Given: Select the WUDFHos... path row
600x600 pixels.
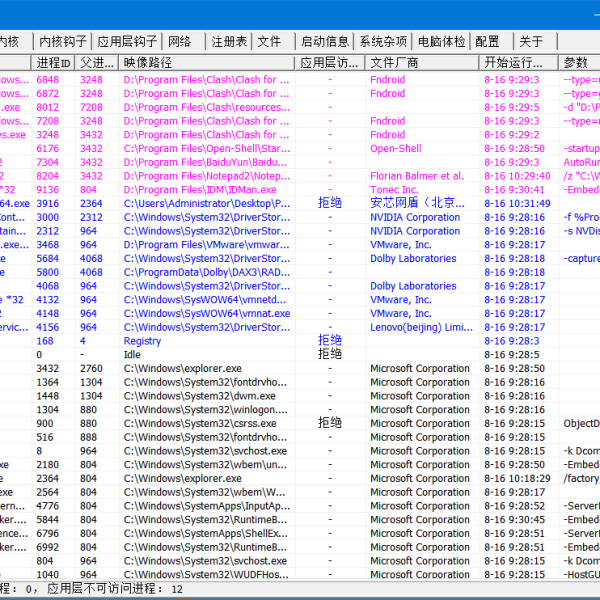Looking at the screenshot, I should (x=300, y=575).
